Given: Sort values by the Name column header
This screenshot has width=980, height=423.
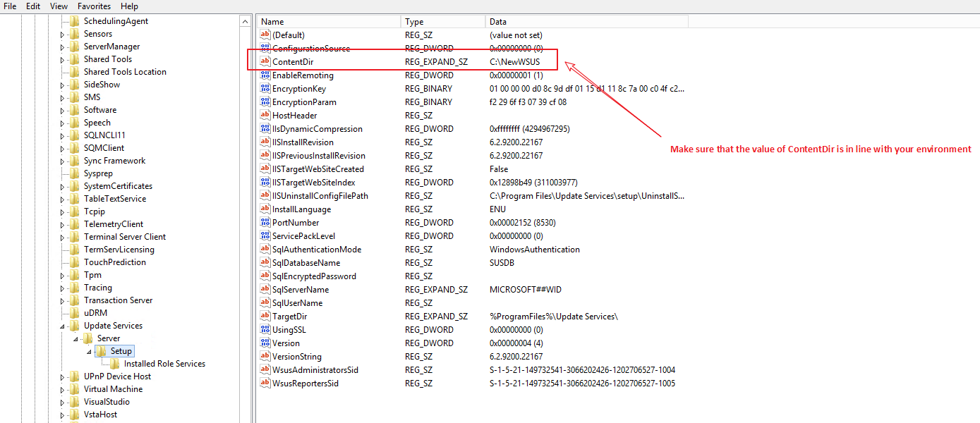Looking at the screenshot, I should [328, 22].
